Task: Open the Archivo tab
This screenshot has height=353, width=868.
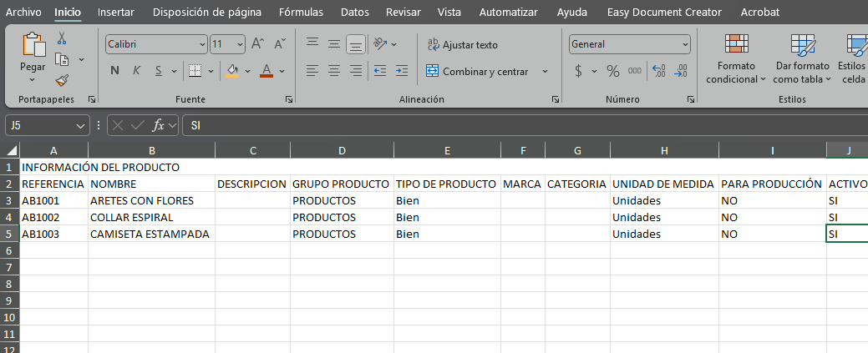Action: (23, 13)
